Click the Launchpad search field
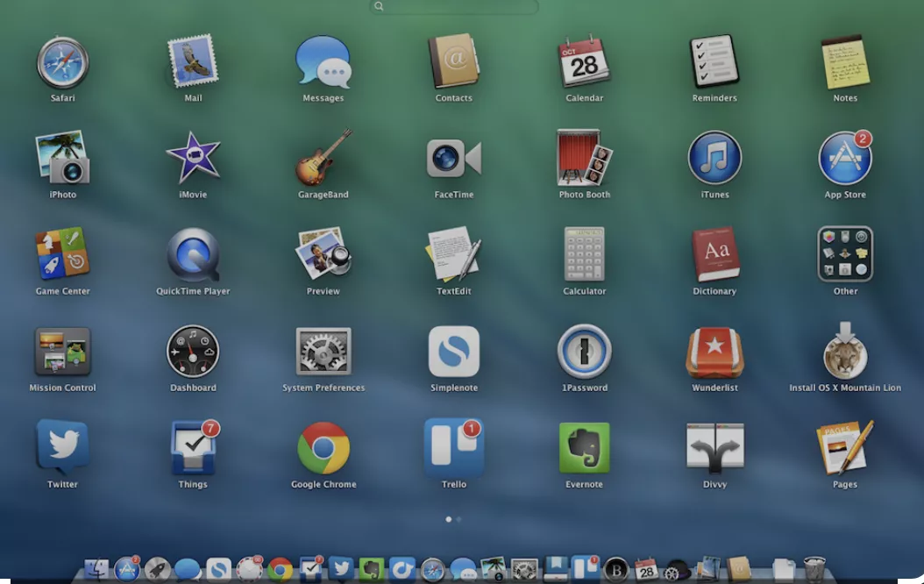 click(454, 6)
